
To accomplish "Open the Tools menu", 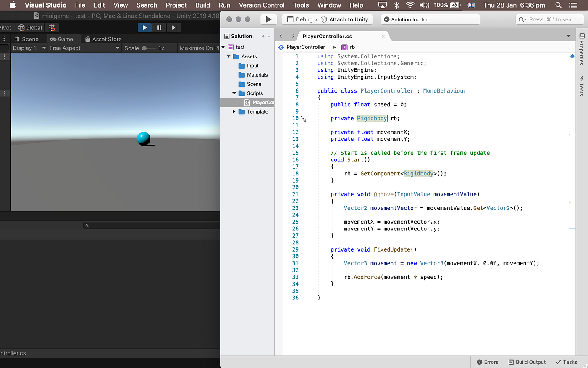I will [301, 5].
